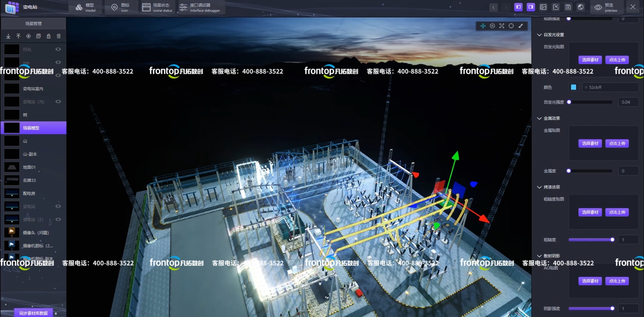Lock the selected layer with lock icon
This screenshot has height=317, width=644.
pos(48,36)
